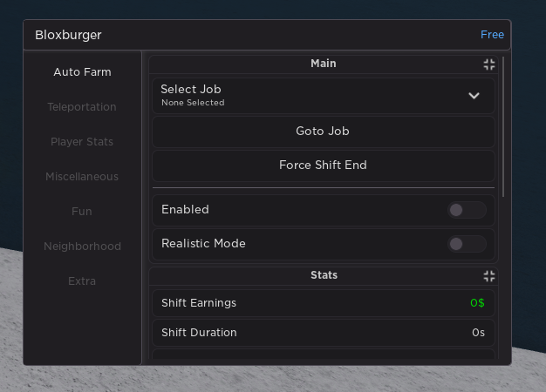Open the Teleportation tab
Image resolution: width=546 pixels, height=392 pixels.
[82, 107]
